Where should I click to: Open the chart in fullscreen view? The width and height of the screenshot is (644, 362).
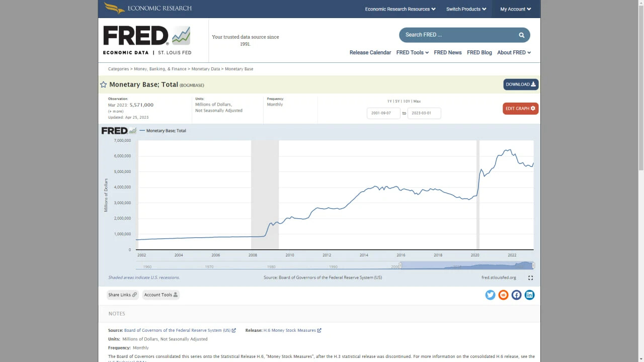(x=530, y=278)
